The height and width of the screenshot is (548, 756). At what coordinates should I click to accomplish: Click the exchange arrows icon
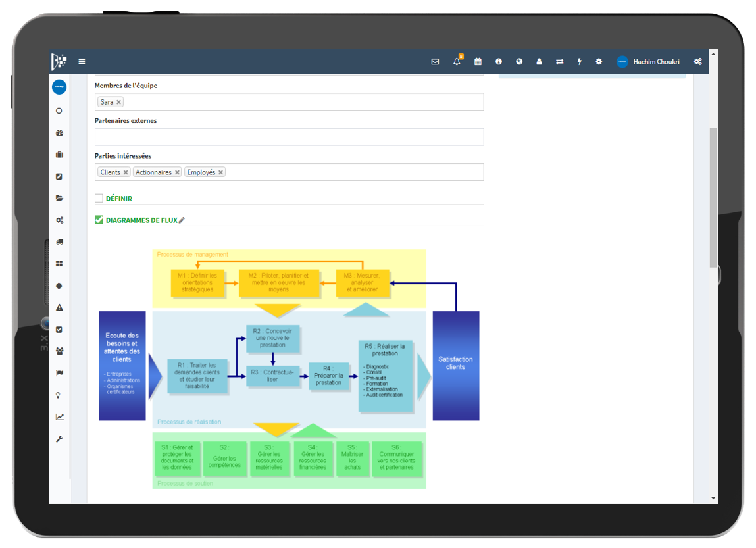tap(559, 62)
